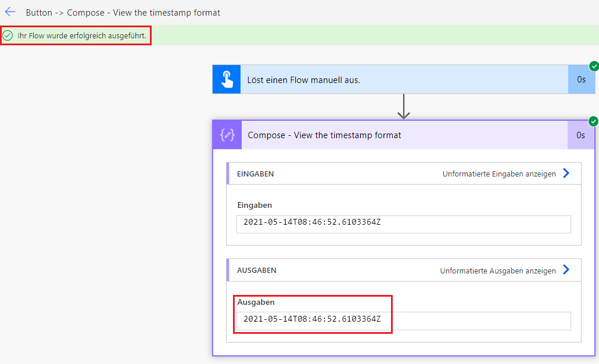The image size is (599, 364).
Task: Click the 0s duration on the Compose step
Action: [580, 135]
